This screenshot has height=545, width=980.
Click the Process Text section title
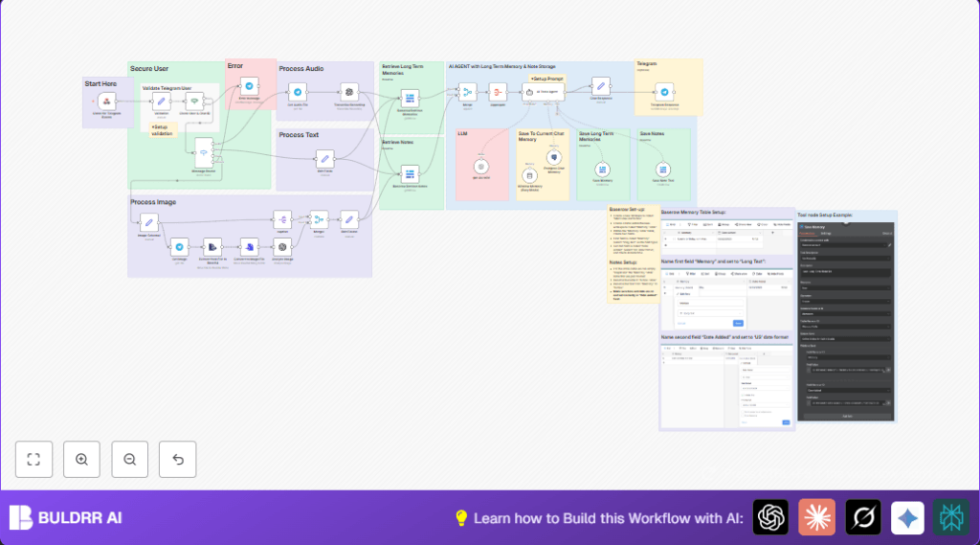(299, 134)
